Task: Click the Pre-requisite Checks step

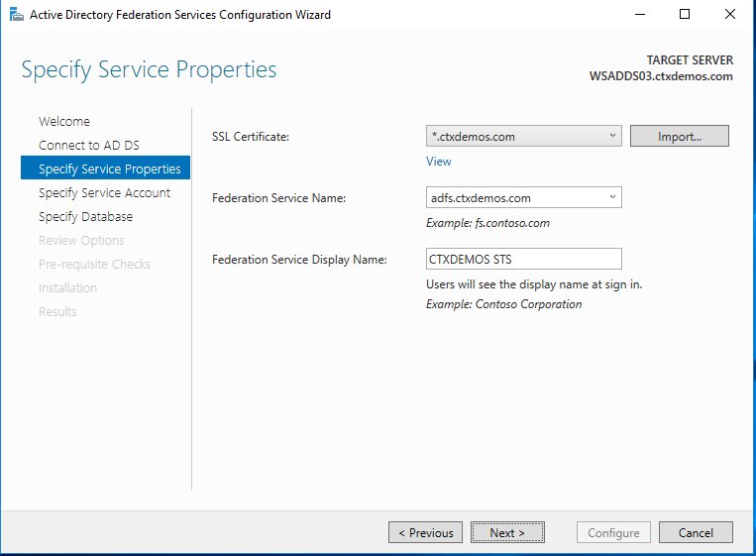Action: tap(94, 265)
